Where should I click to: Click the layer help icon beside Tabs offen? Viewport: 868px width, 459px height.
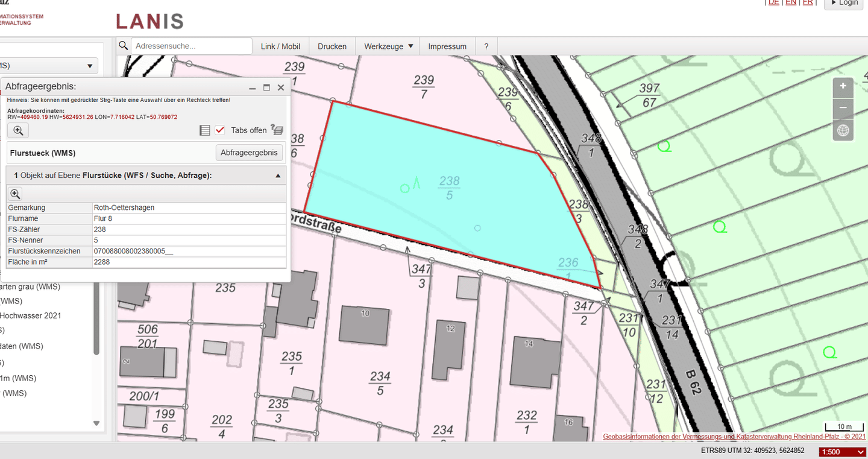point(277,130)
